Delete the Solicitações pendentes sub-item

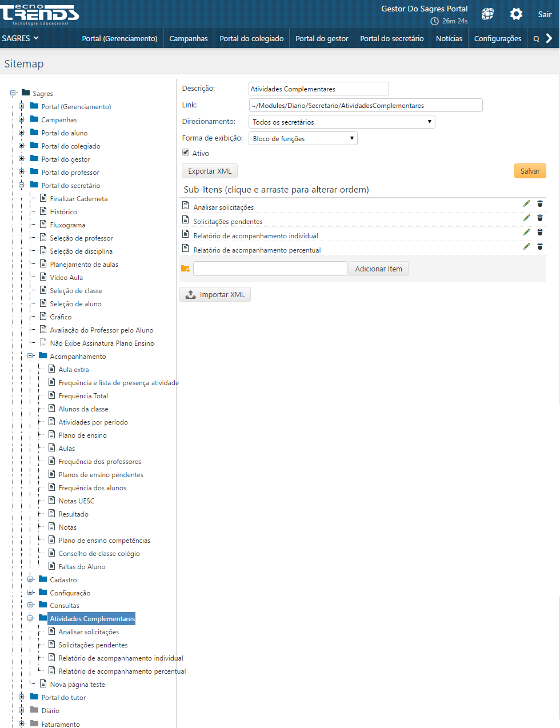tap(540, 218)
